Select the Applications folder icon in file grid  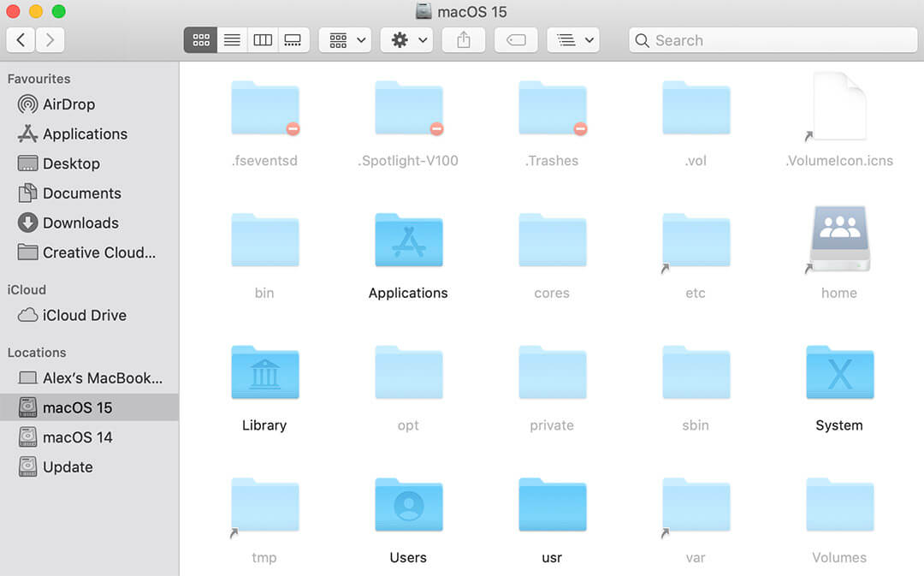click(x=409, y=240)
